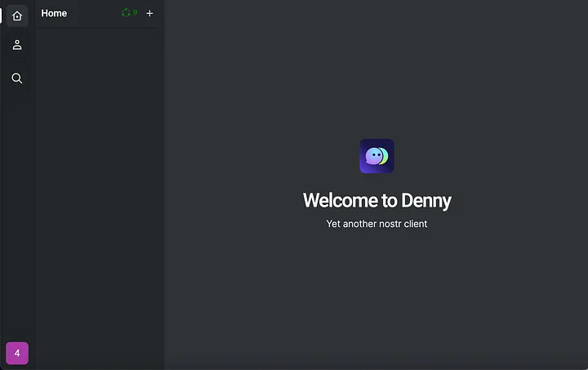Click the empty Home list panel area

click(99, 196)
